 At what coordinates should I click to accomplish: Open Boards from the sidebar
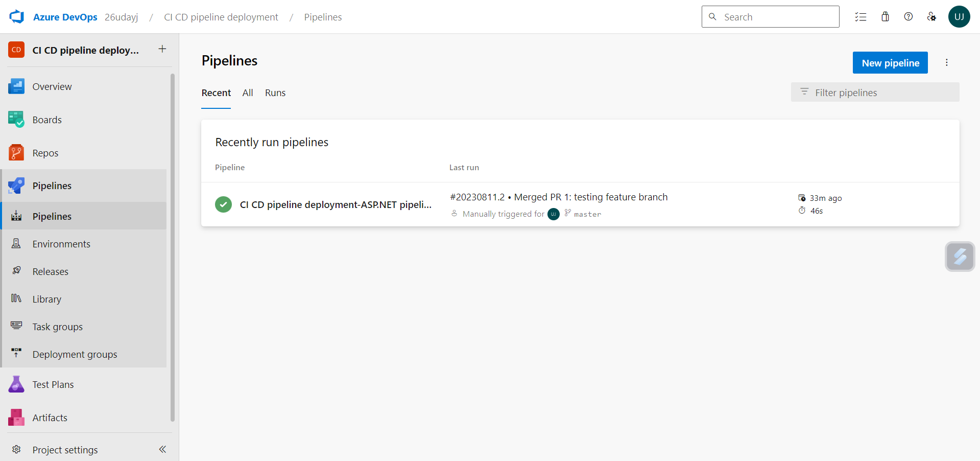click(46, 119)
